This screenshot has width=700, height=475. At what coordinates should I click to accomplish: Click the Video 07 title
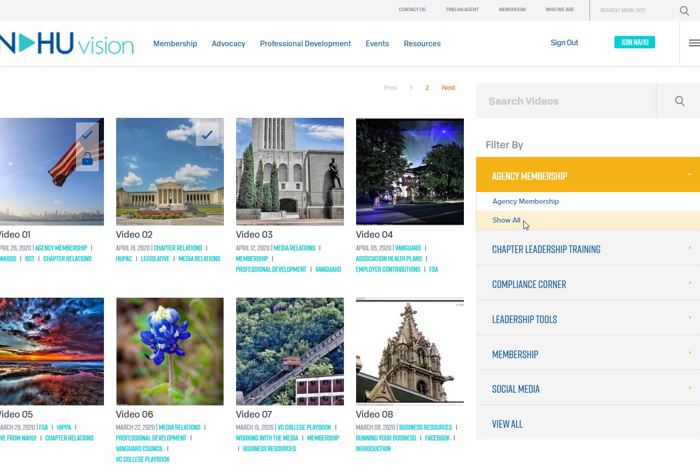coord(254,414)
